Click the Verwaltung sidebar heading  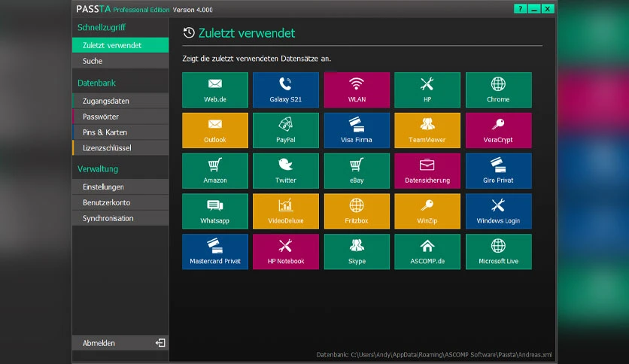[98, 168]
